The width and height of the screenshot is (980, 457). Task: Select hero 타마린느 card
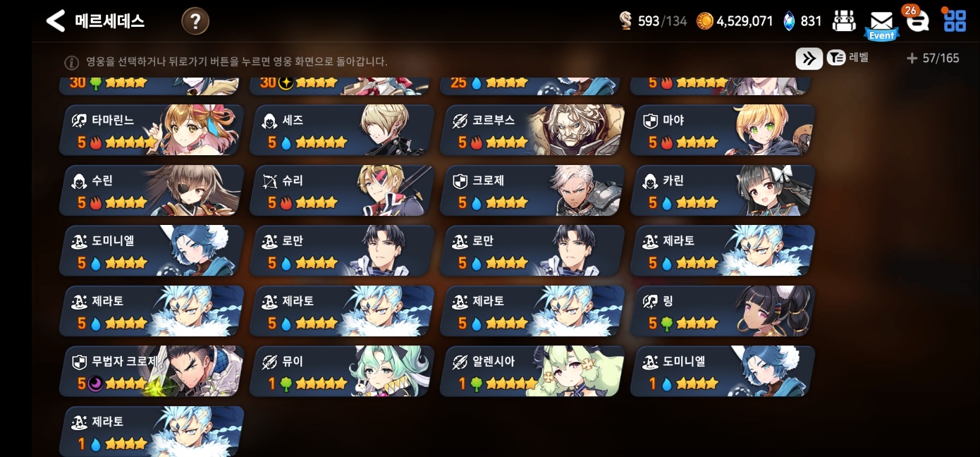152,130
